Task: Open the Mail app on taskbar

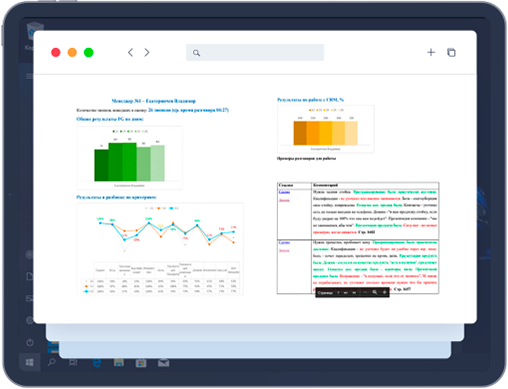Action: coord(163,363)
